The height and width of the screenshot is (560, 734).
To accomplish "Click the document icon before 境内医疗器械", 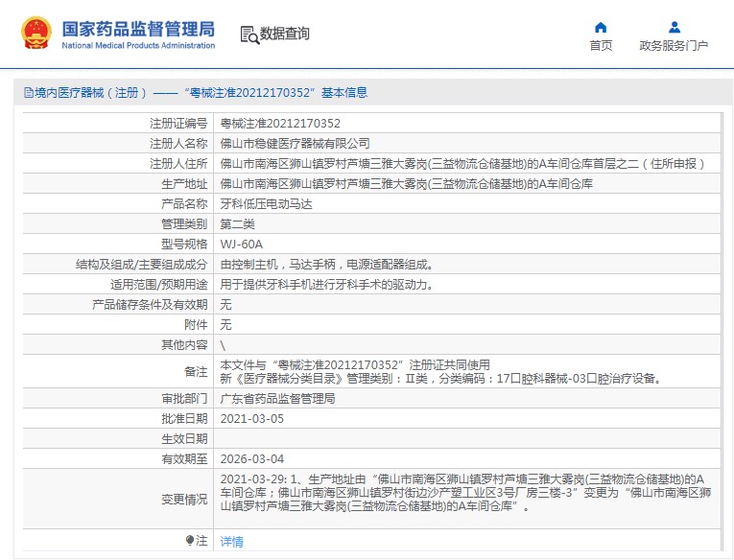I will pos(29,93).
